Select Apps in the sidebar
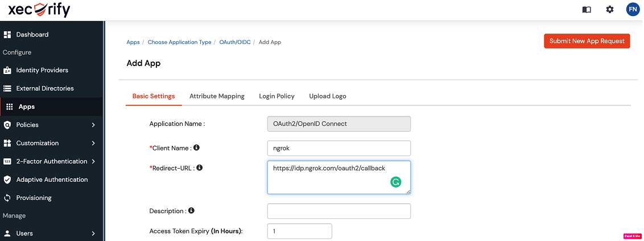This screenshot has height=241, width=644. coord(51,107)
